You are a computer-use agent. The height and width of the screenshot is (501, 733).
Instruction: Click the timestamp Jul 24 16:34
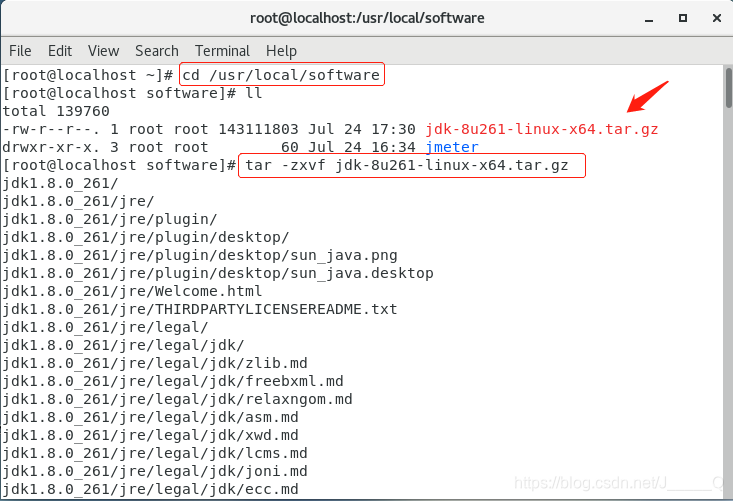point(362,147)
